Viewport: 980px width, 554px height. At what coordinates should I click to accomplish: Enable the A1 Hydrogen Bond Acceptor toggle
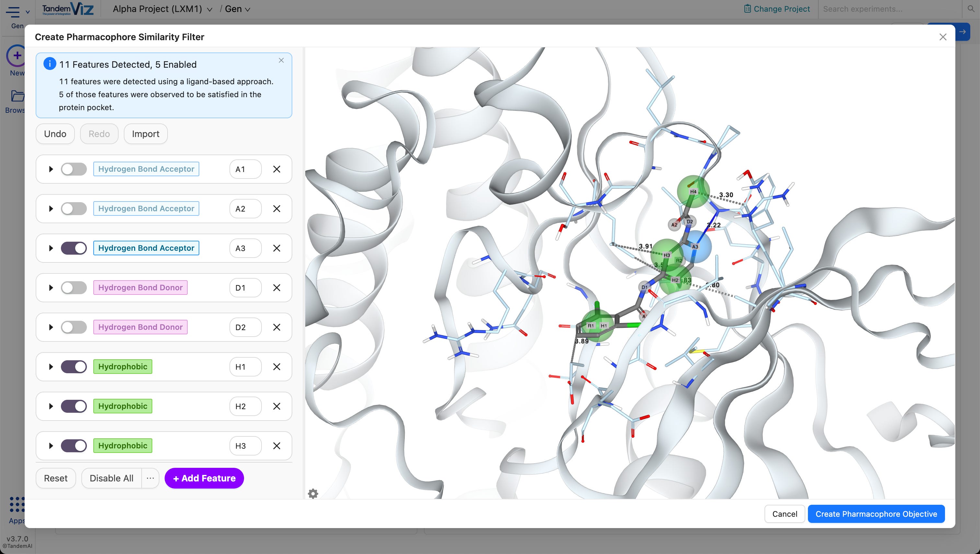tap(74, 169)
